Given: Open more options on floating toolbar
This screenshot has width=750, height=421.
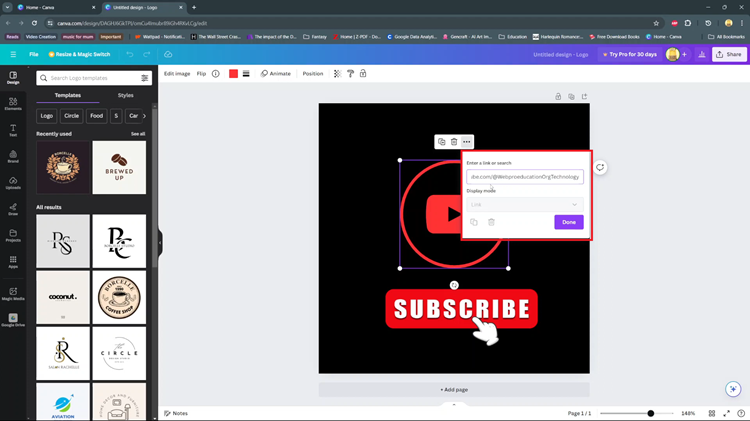Looking at the screenshot, I should 467,142.
